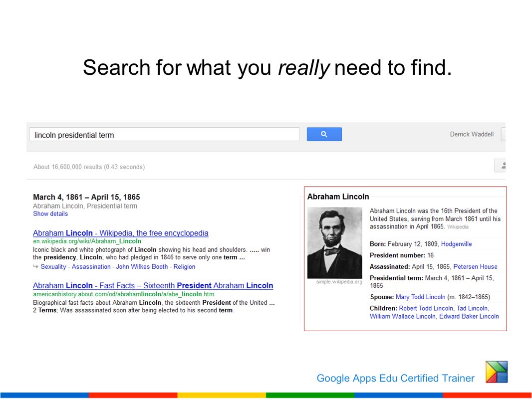Screen dimensions: 532x399
Task: Click the Abraham Lincoln knowledge panel heading
Action: click(338, 197)
